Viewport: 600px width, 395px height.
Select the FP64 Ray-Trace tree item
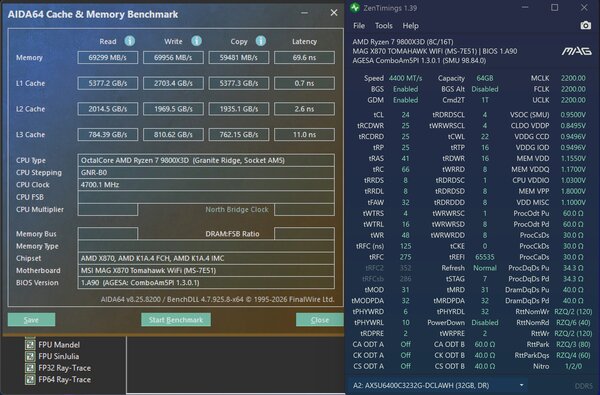pos(64,380)
